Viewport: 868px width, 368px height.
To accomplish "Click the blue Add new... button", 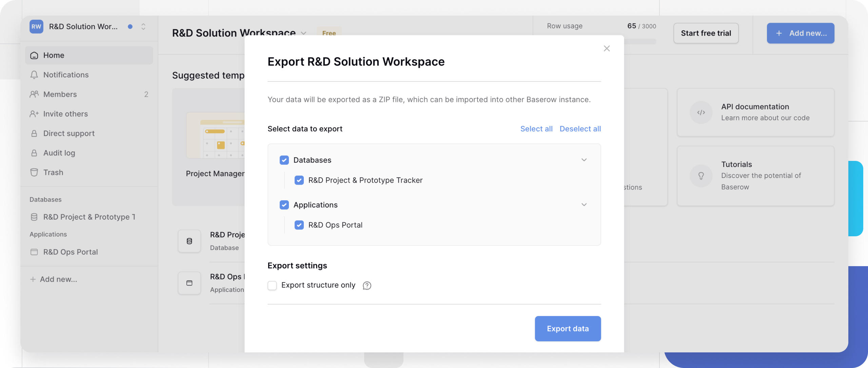I will coord(801,33).
